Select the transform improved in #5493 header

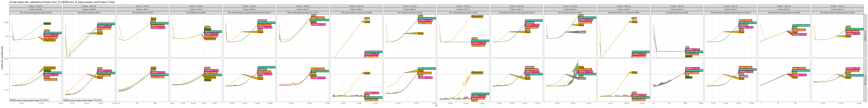pyautogui.click(x=409, y=13)
